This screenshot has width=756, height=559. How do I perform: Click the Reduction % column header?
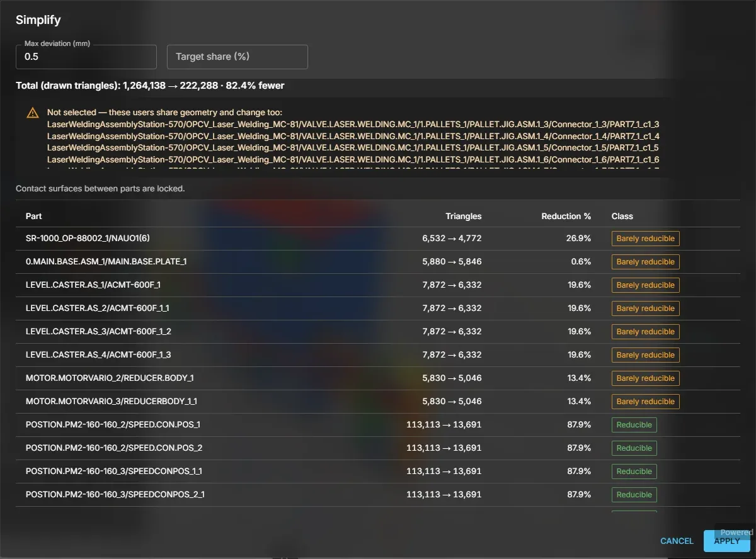tap(566, 216)
